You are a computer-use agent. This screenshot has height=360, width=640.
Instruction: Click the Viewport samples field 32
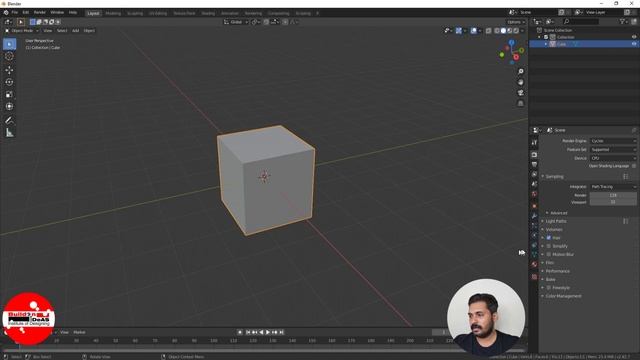coord(613,202)
